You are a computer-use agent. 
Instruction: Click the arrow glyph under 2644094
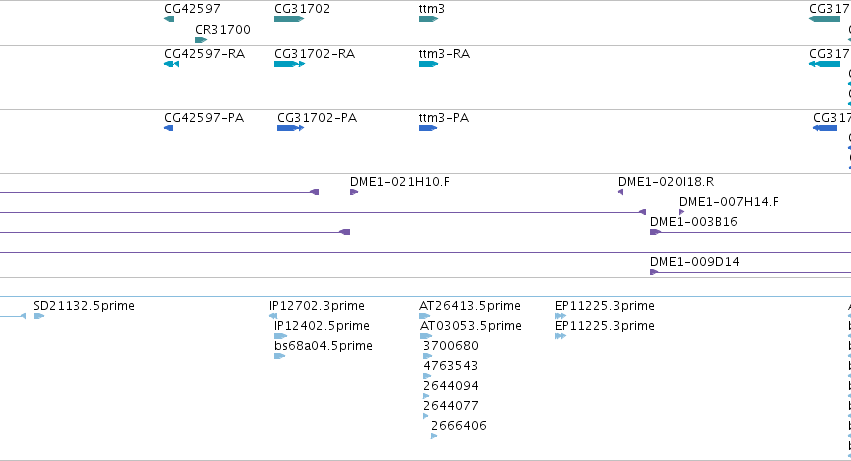(x=426, y=396)
